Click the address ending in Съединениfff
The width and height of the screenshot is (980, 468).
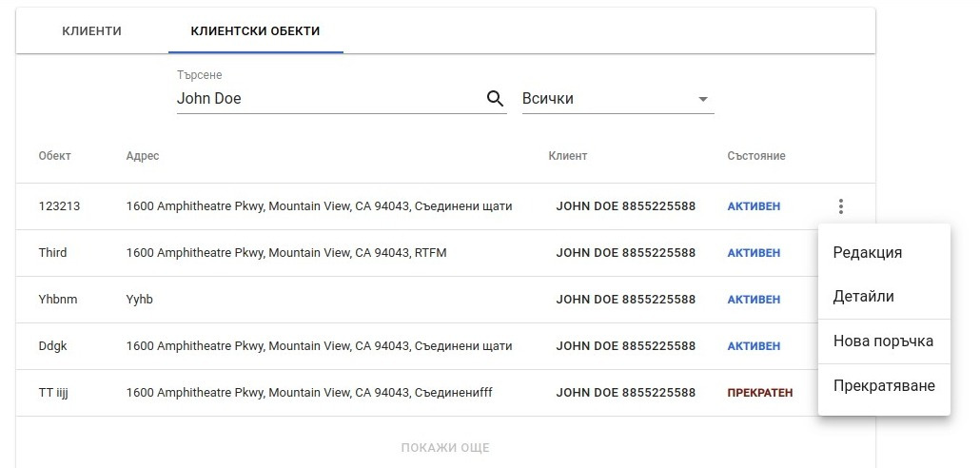tap(309, 393)
